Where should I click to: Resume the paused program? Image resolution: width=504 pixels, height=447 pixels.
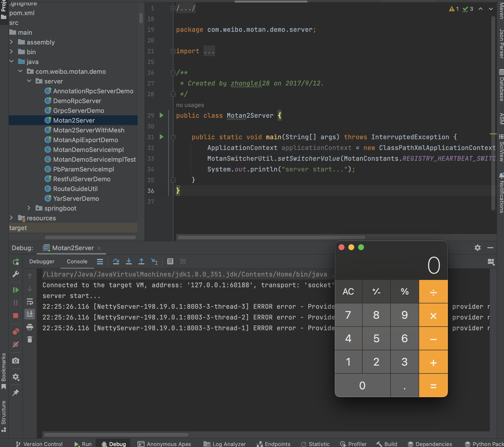[16, 290]
